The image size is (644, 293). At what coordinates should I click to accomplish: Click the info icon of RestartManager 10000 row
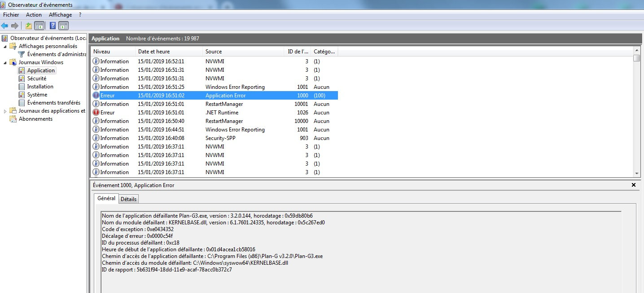click(96, 121)
